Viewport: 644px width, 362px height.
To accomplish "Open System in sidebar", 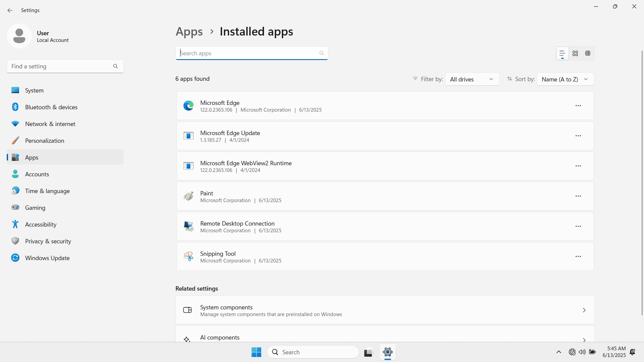I will click(65, 90).
